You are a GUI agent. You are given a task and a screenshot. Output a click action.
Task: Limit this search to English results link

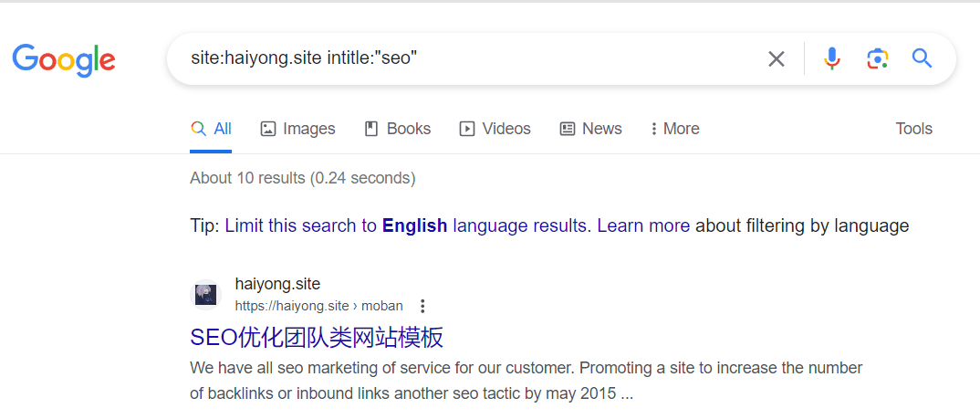point(406,225)
